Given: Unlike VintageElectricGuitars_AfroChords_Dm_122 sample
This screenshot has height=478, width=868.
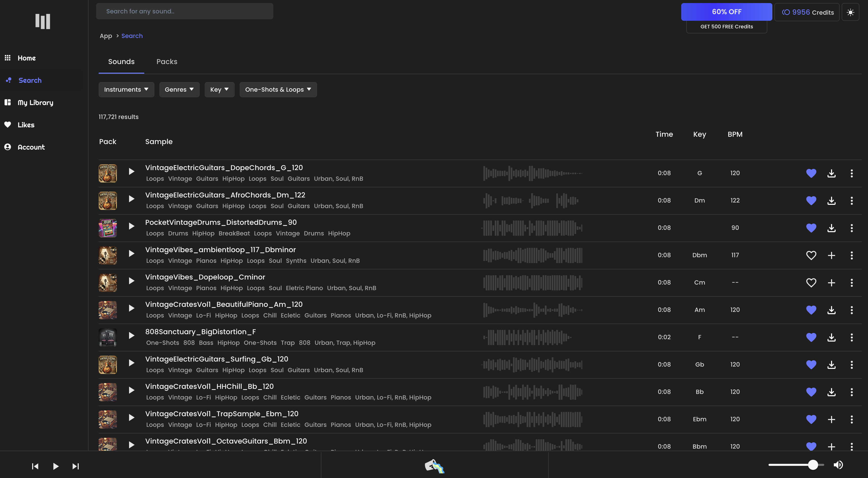Looking at the screenshot, I should point(811,201).
